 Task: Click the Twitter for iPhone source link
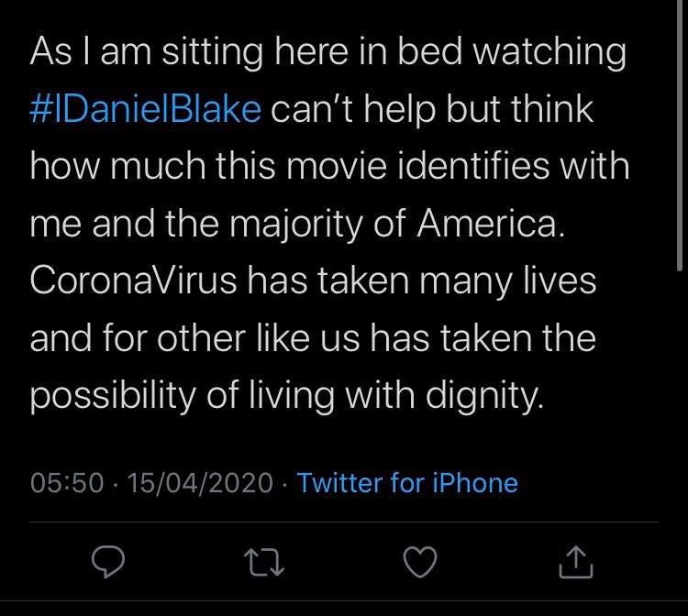[x=407, y=482]
